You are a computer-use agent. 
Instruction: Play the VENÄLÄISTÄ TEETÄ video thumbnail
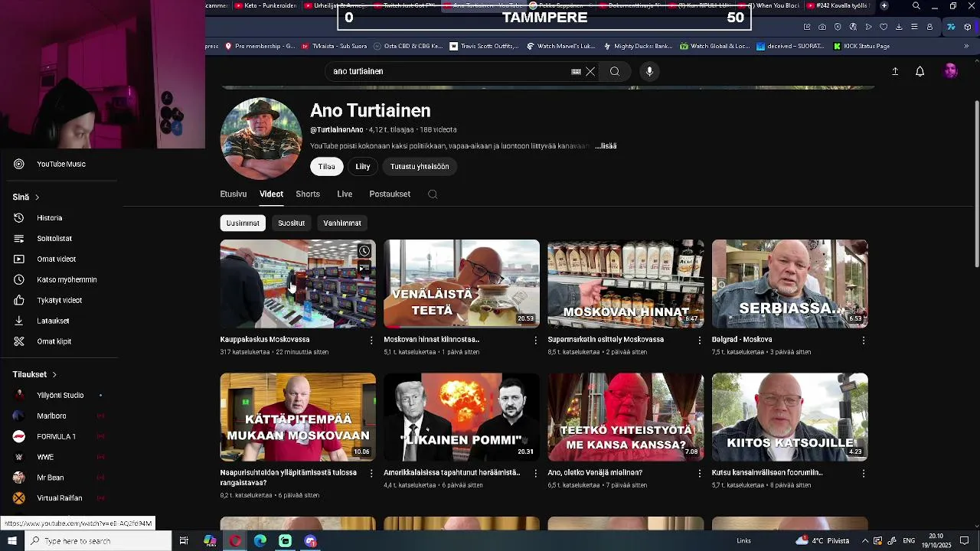tap(462, 284)
